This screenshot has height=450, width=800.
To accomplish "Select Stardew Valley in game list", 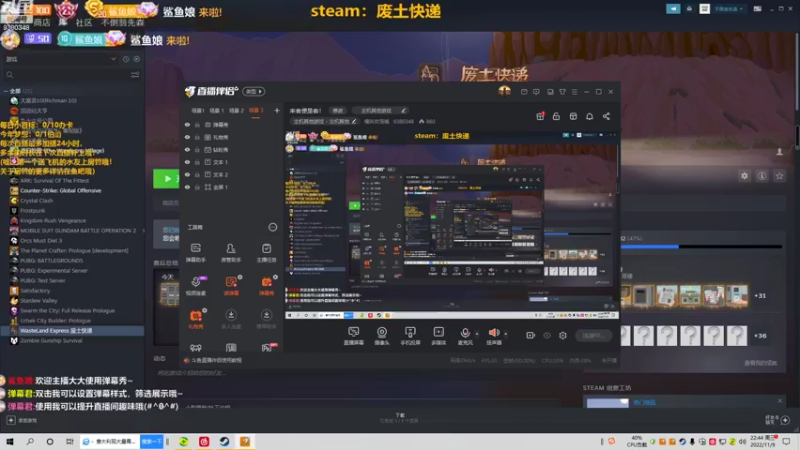I will pos(39,301).
